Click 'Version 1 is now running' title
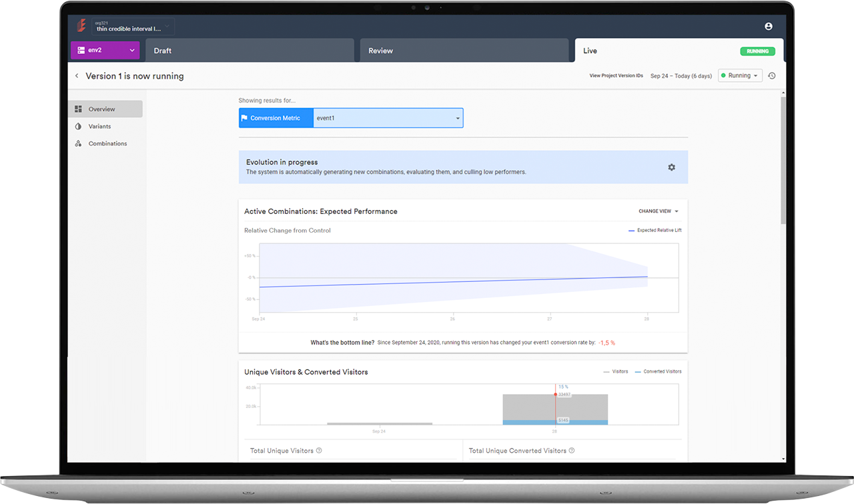Viewport: 854px width, 504px height. pos(135,76)
